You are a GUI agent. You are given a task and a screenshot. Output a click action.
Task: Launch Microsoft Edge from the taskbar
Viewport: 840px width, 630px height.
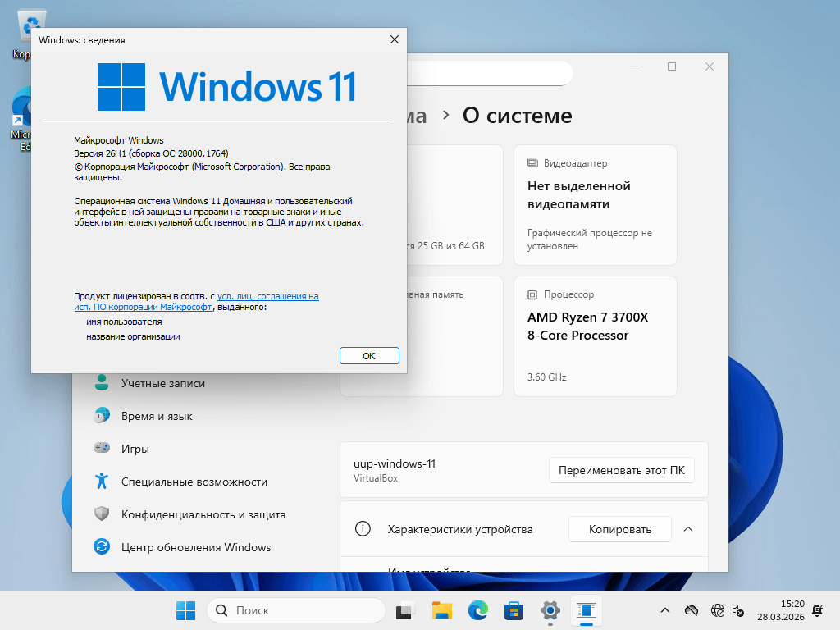[x=477, y=610]
